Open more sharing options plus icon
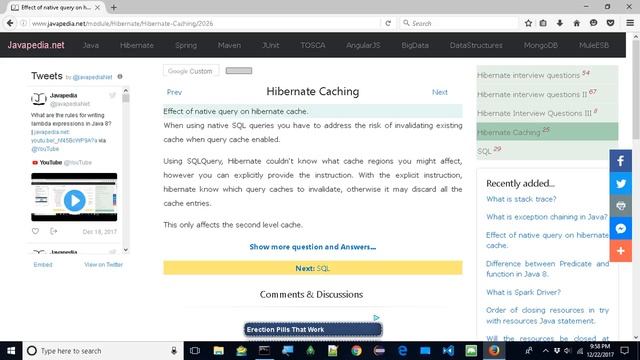 coord(620,251)
